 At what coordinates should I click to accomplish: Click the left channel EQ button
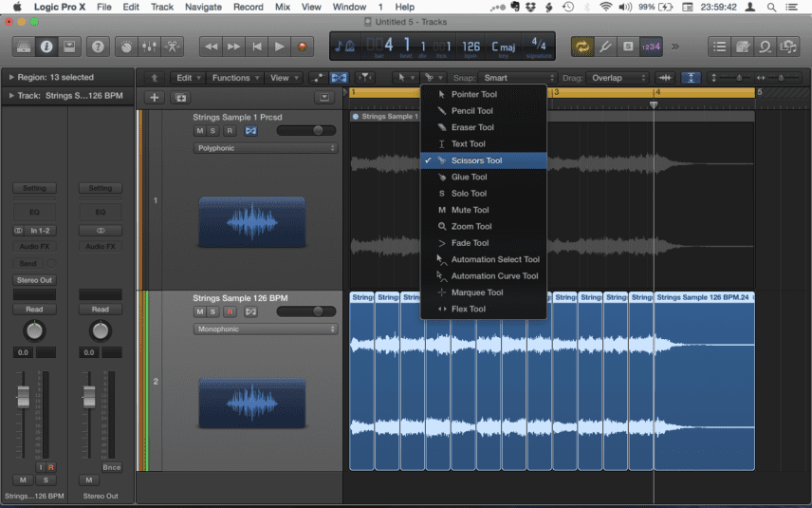34,212
